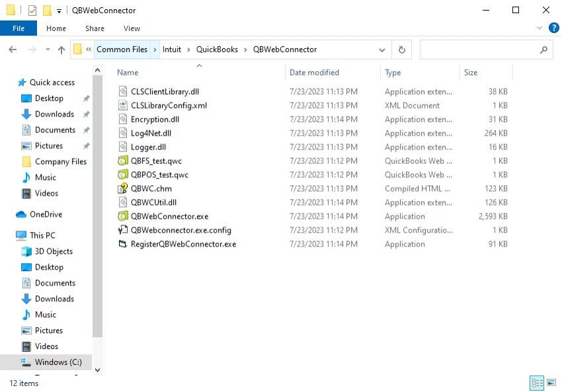Click the RegisterQBWebConnector.exe file icon
Viewport: 562px width, 392px height.
122,244
